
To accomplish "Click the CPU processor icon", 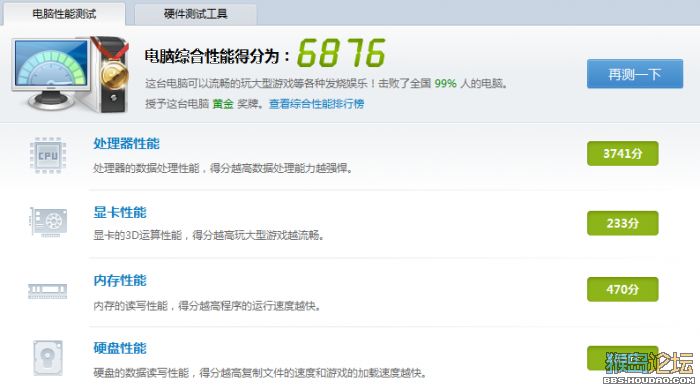I will tap(48, 155).
